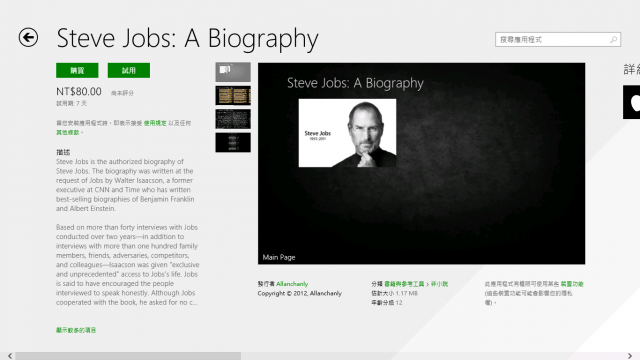Click the page title Steve Jobs: A Biography
Screen dimensions: 640x360
187,39
